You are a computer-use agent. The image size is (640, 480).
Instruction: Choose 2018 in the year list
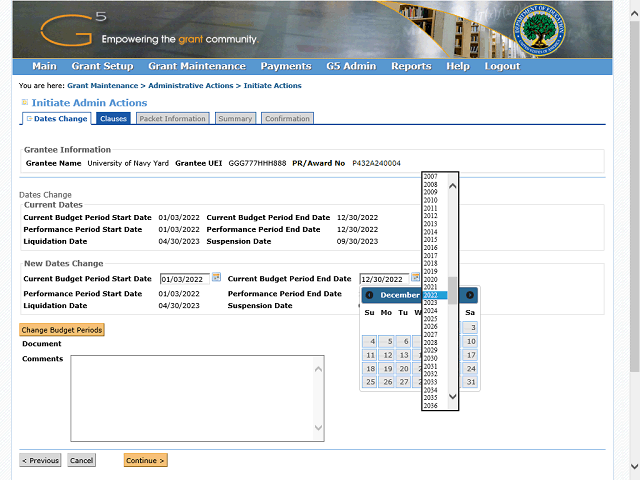point(430,263)
